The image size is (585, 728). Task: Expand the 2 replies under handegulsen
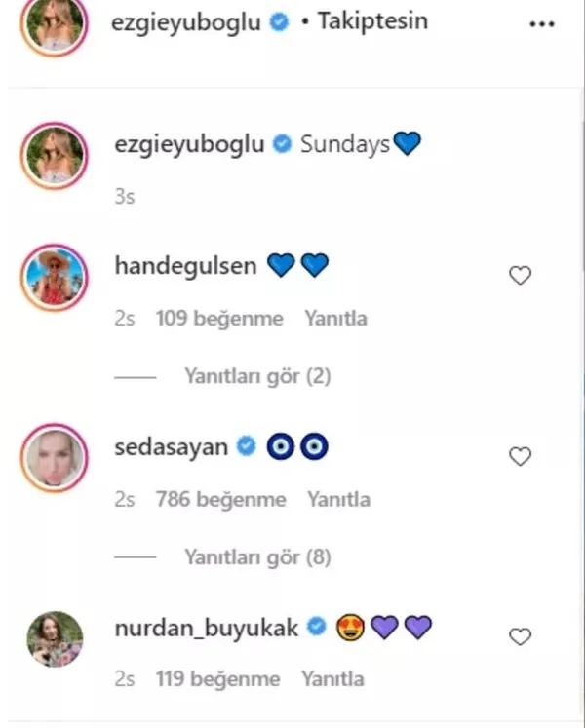pyautogui.click(x=257, y=376)
